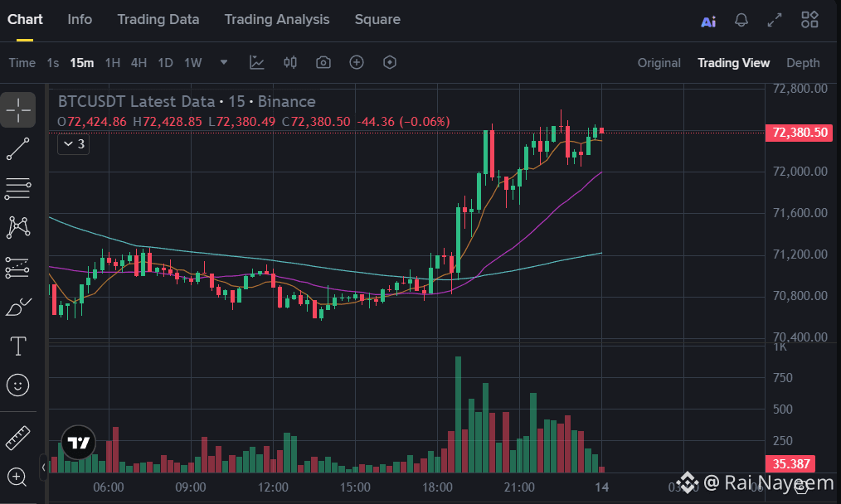Click the 12:00 time axis label
This screenshot has height=504, width=841.
[273, 487]
